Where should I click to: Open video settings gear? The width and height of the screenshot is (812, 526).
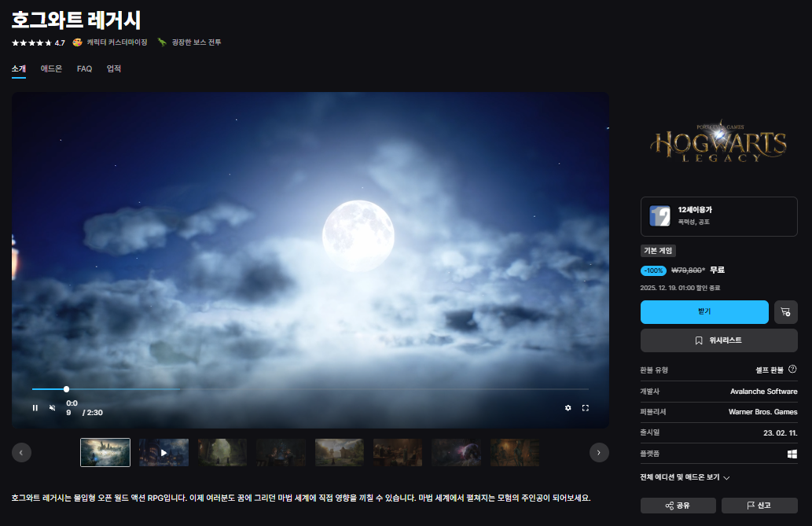[568, 407]
